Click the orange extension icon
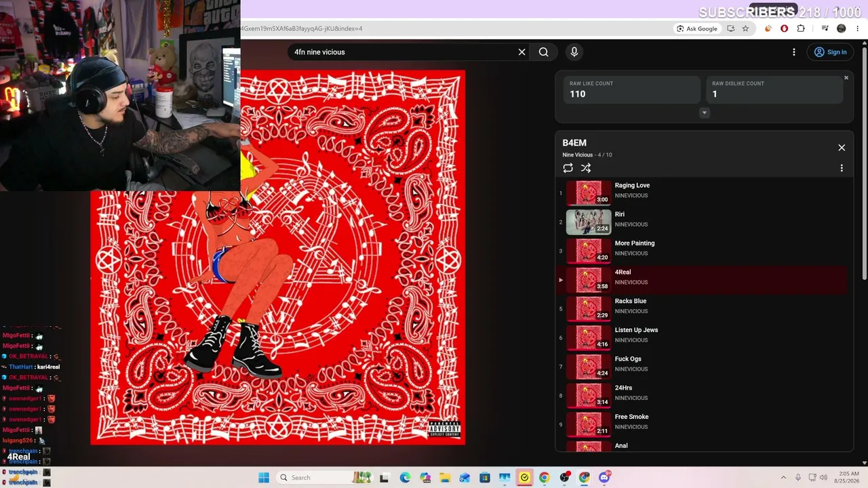The width and height of the screenshot is (868, 488). coord(768,28)
